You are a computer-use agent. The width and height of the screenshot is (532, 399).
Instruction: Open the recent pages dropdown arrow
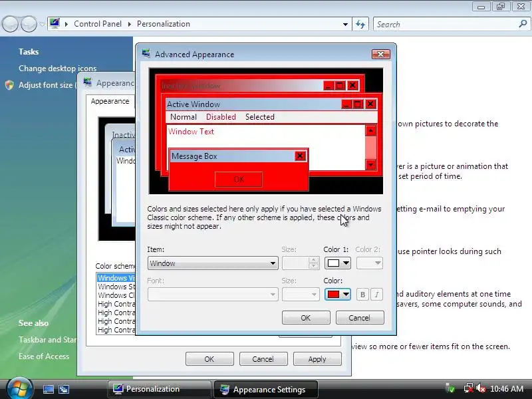pyautogui.click(x=42, y=25)
